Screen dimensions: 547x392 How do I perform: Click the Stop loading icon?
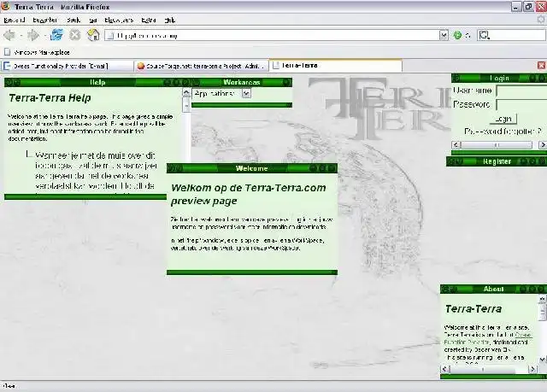point(74,35)
